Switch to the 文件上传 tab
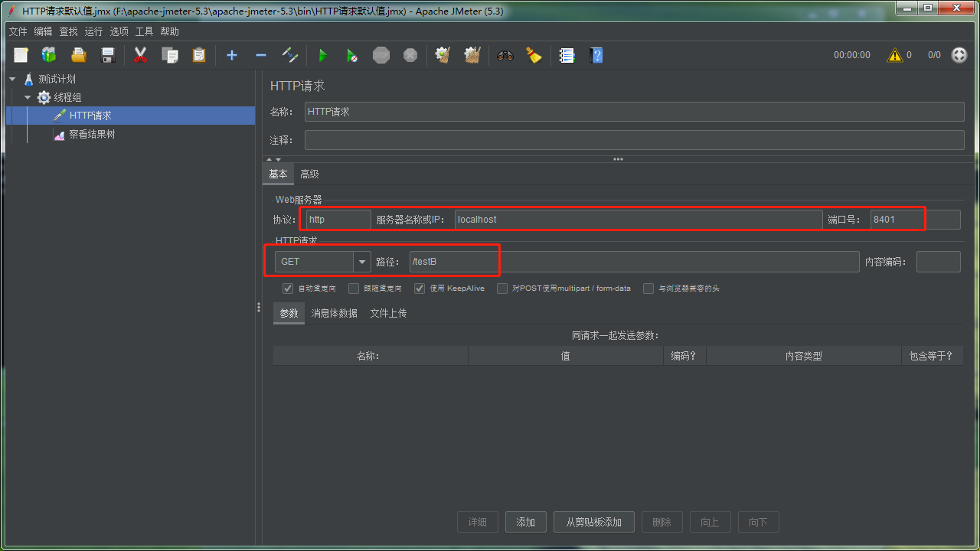The width and height of the screenshot is (980, 551). tap(388, 313)
